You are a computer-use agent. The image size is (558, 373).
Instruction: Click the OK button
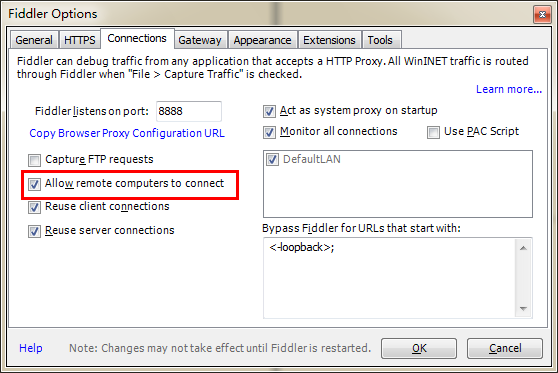pos(419,348)
